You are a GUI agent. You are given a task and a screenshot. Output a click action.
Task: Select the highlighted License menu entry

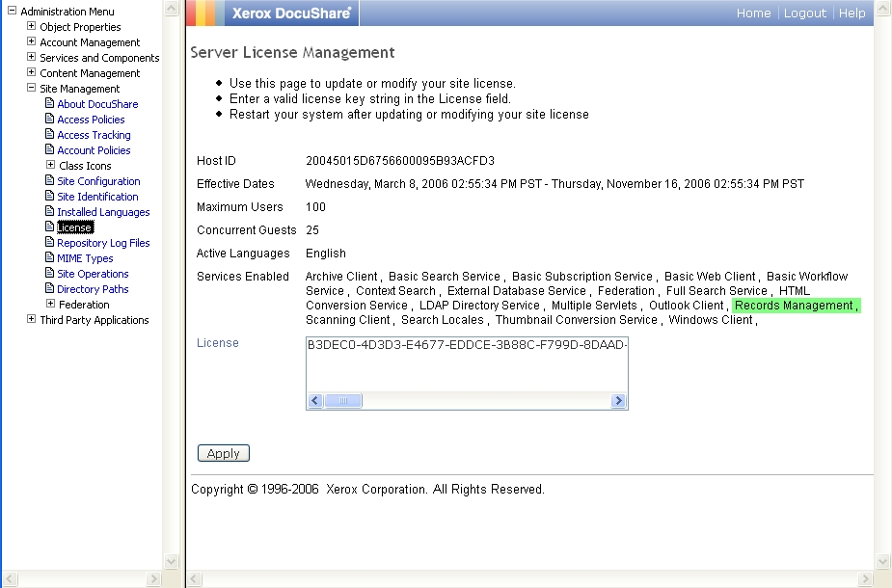pos(75,227)
